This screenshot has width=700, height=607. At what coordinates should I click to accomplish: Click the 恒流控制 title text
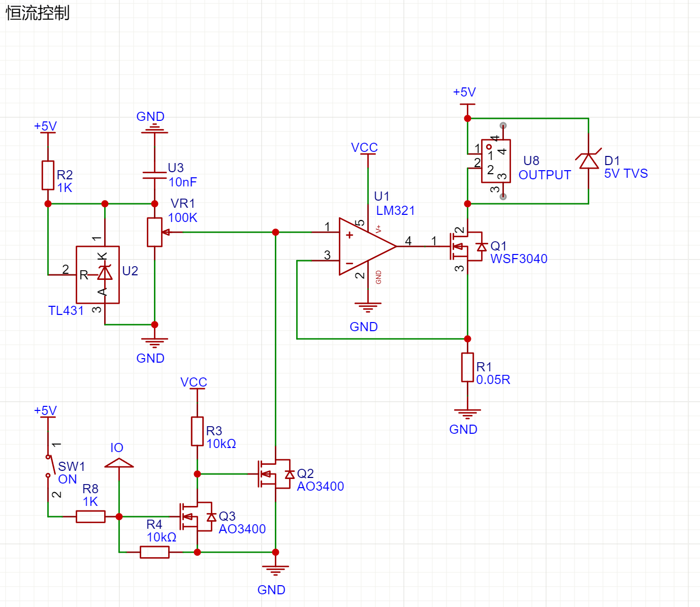[x=38, y=13]
